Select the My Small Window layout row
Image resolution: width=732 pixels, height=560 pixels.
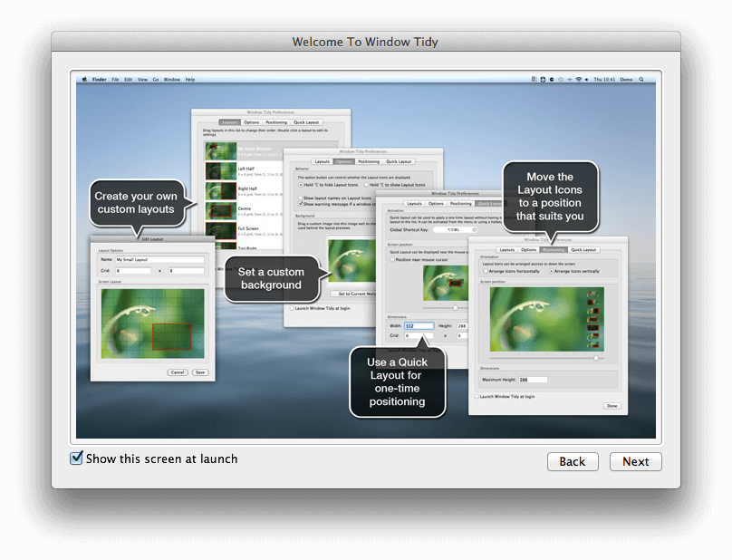click(244, 150)
